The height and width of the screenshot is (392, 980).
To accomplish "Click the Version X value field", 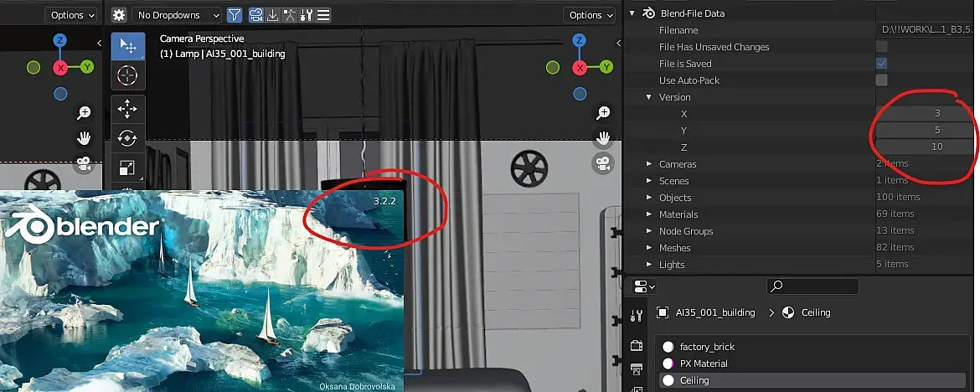I will pos(925,114).
